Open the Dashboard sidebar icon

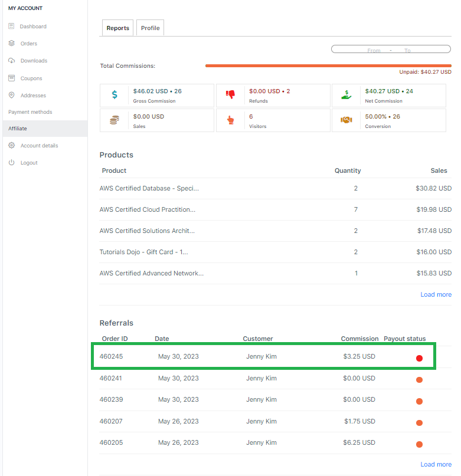(x=11, y=26)
